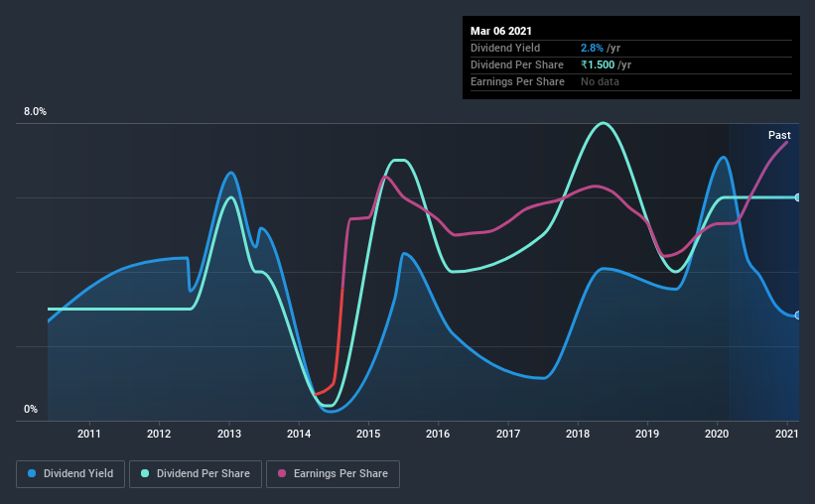Viewport: 815px width, 504px height.
Task: Click the 2011 x-axis label
Action: click(x=89, y=434)
